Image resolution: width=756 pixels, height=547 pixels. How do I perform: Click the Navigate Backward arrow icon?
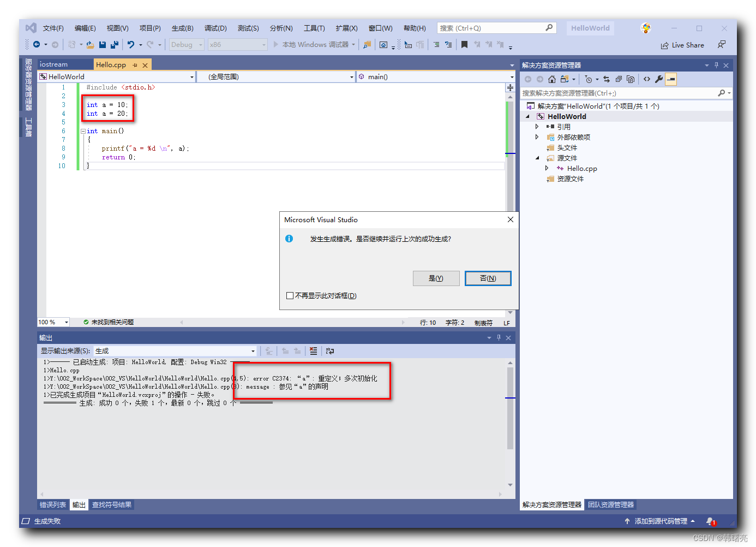tap(37, 45)
